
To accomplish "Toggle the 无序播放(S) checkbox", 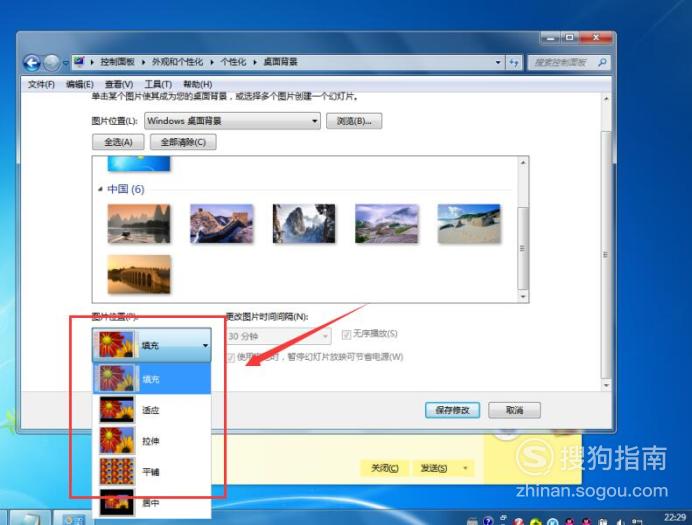I will (x=346, y=334).
